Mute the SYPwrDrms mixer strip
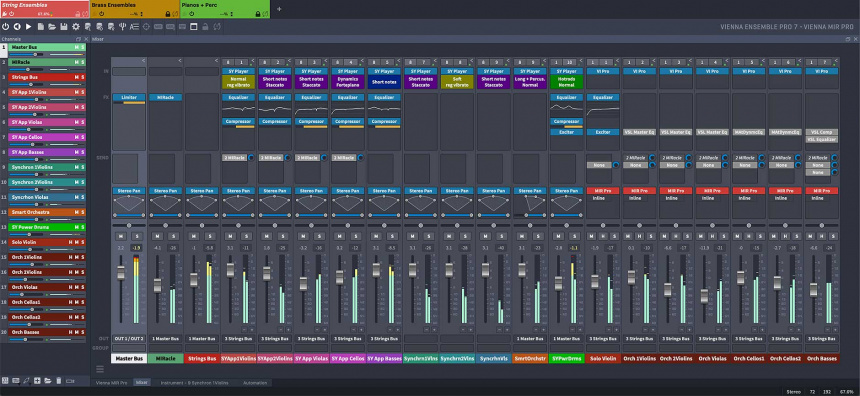The image size is (860, 396). click(558, 236)
